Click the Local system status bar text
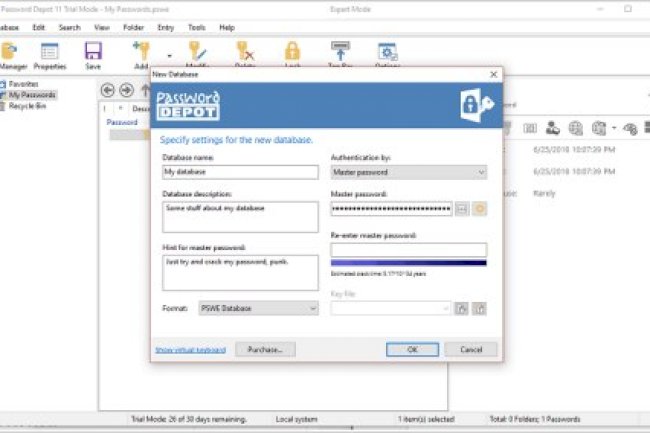 coord(297,419)
